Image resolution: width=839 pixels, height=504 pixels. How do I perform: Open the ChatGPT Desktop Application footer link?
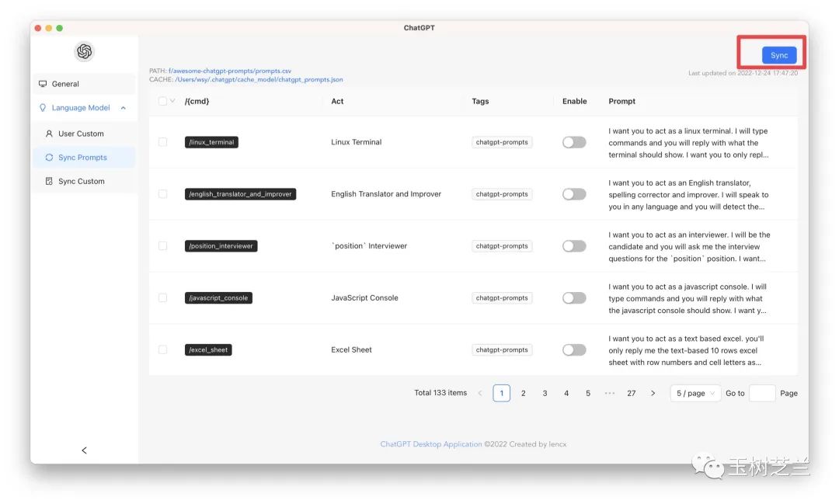pyautogui.click(x=430, y=444)
